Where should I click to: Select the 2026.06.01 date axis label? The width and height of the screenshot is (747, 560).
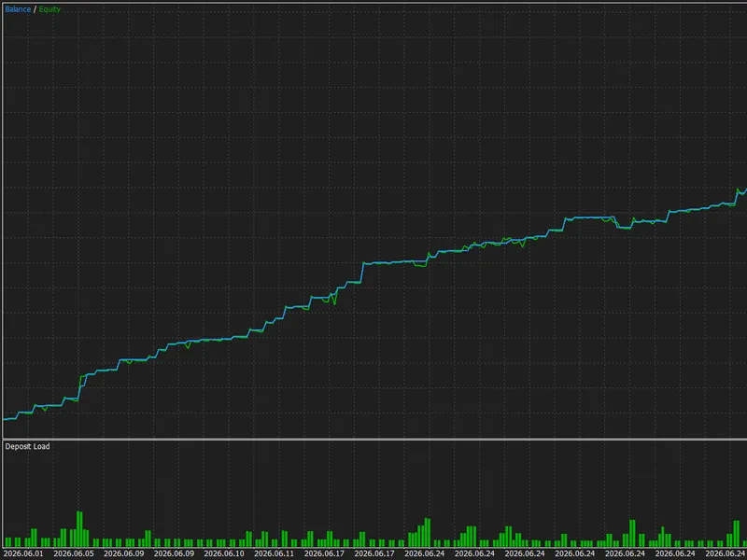point(23,553)
